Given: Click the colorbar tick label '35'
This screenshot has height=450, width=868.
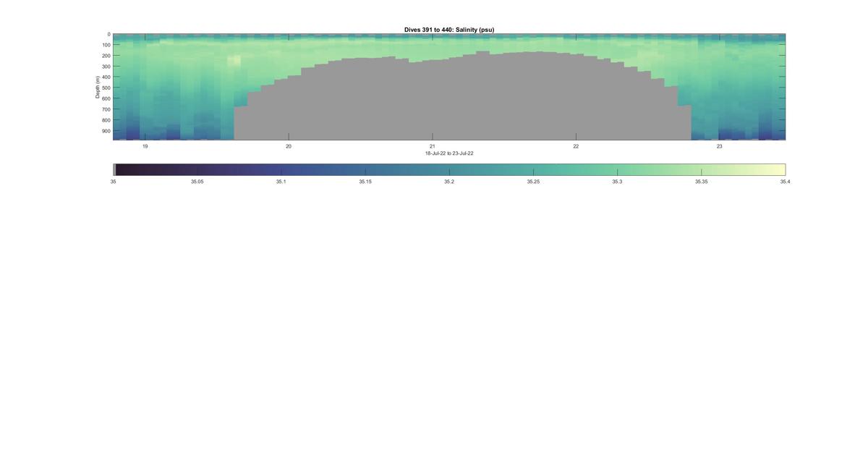Looking at the screenshot, I should click(113, 182).
